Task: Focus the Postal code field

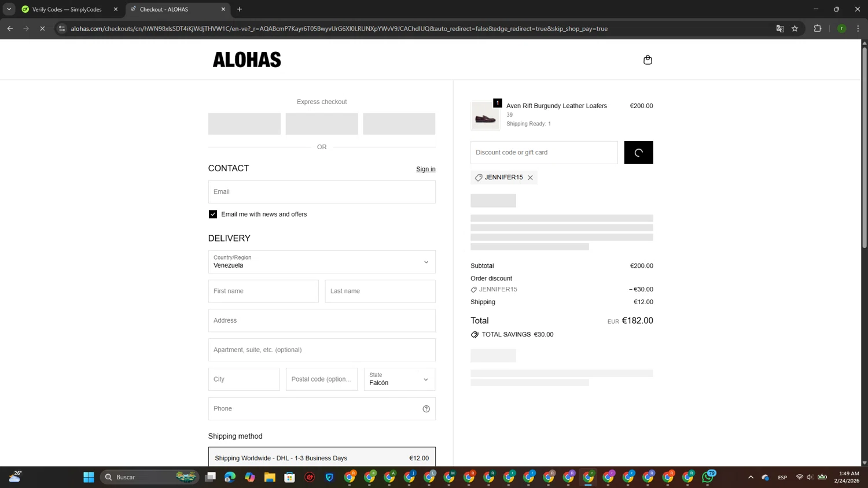Action: tap(322, 379)
